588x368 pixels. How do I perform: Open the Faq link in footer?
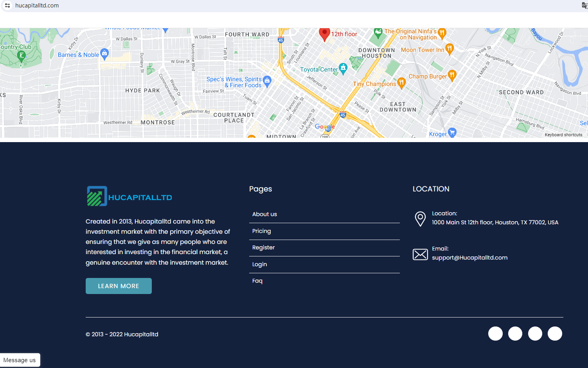click(257, 281)
